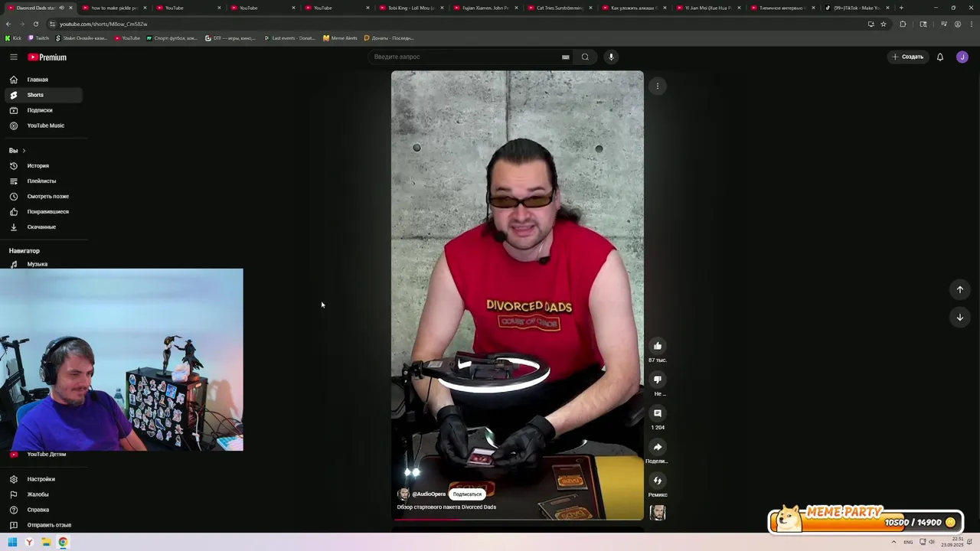This screenshot has height=551, width=980.
Task: Like the Short with thumbs up
Action: point(658,346)
